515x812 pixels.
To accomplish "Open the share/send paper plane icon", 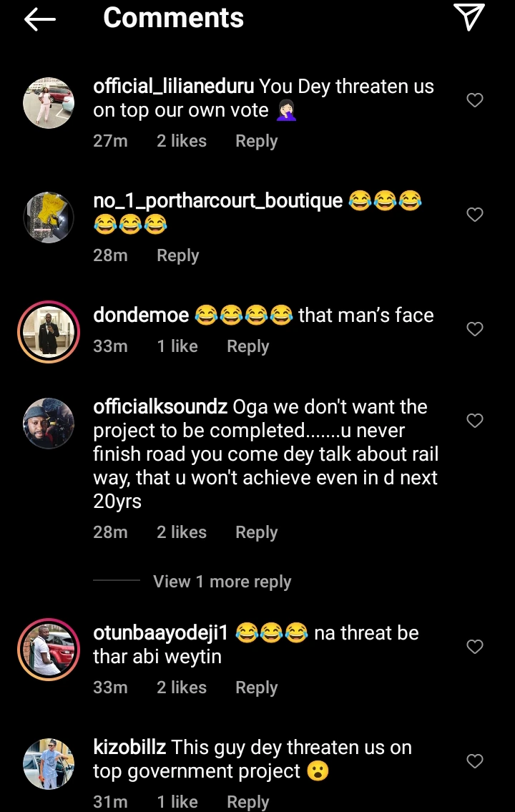I will 469,17.
